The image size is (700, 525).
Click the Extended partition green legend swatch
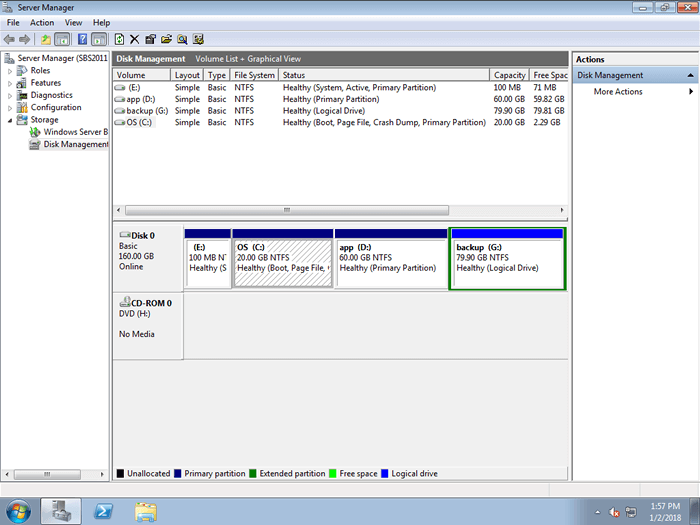(x=253, y=473)
